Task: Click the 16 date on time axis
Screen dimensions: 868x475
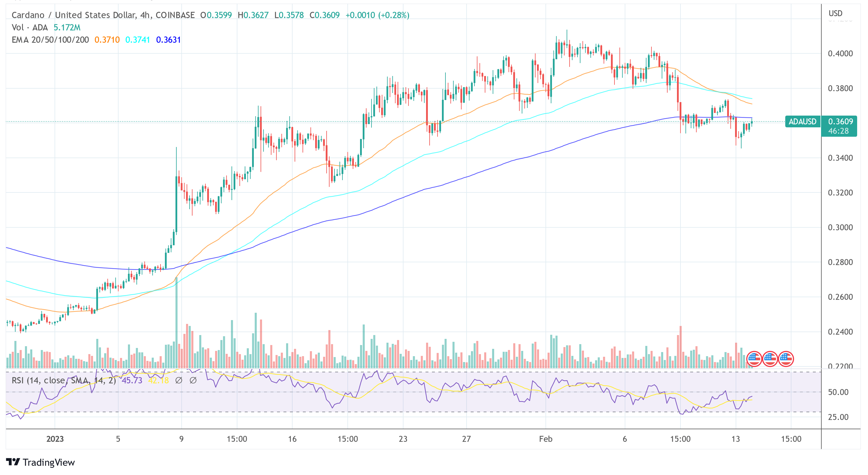Action: point(292,439)
